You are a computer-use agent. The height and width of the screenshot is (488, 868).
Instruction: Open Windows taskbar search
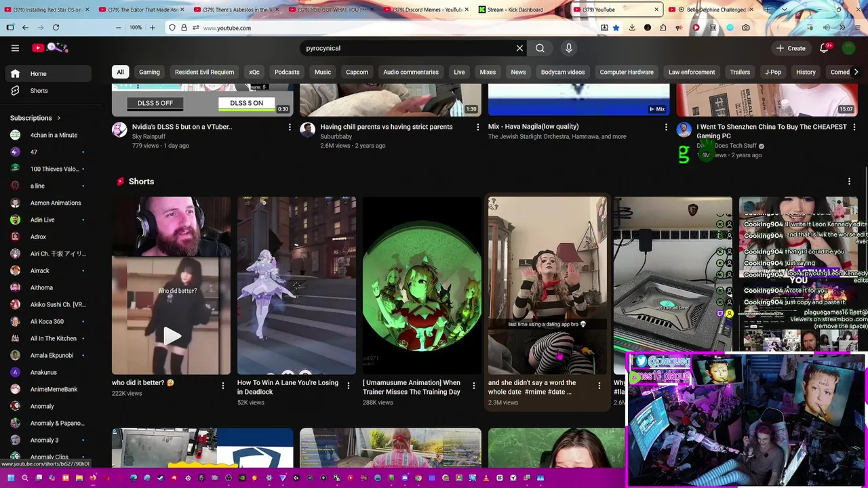24,478
